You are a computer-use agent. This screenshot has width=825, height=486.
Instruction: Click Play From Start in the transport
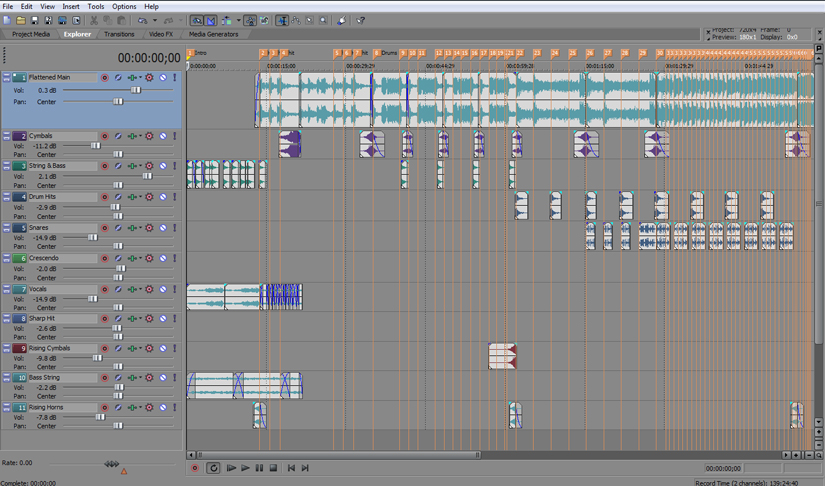231,468
